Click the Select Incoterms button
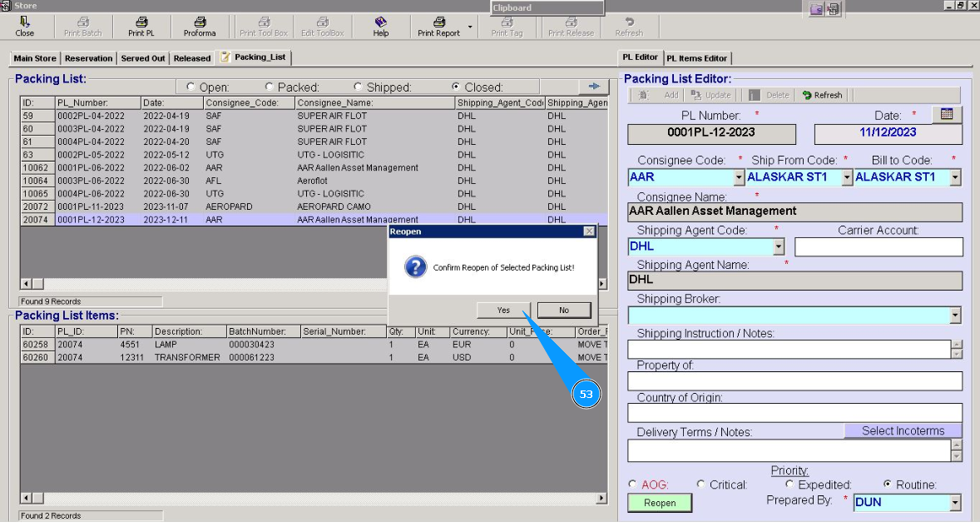Screen dimensions: 980x527 (903, 431)
